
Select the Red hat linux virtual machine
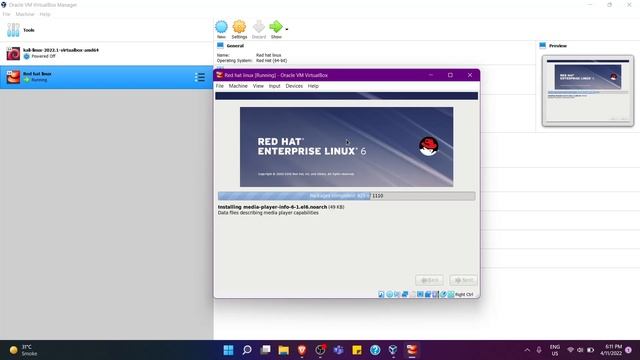(x=106, y=77)
